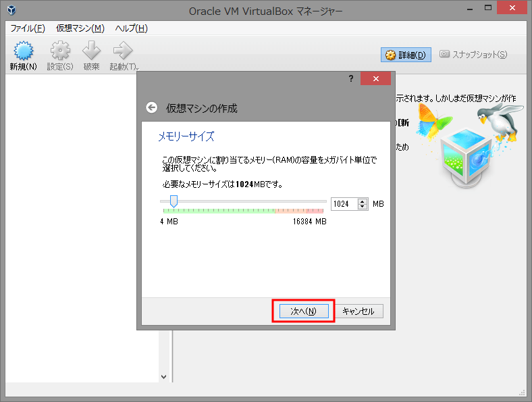
Task: Open the Settings (設定) toolbar icon
Action: [x=60, y=55]
